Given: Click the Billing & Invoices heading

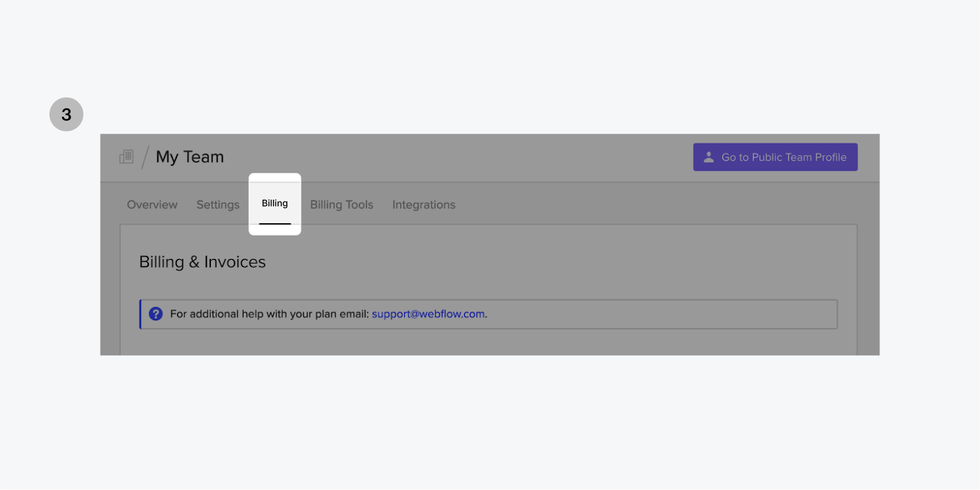Looking at the screenshot, I should (x=202, y=262).
